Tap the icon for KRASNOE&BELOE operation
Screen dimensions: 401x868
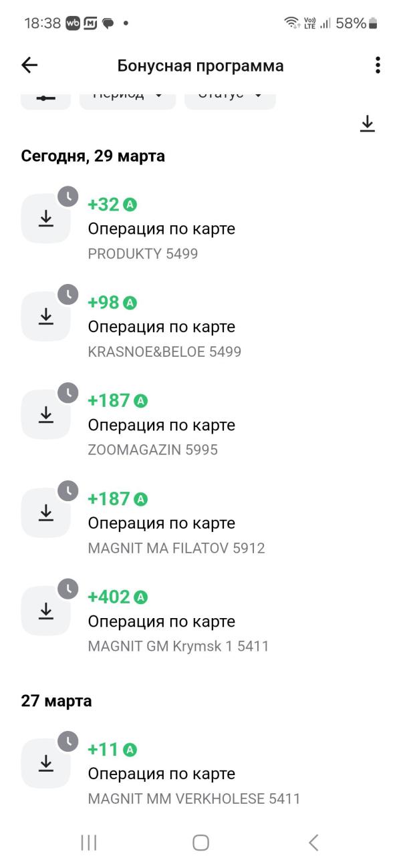point(46,317)
